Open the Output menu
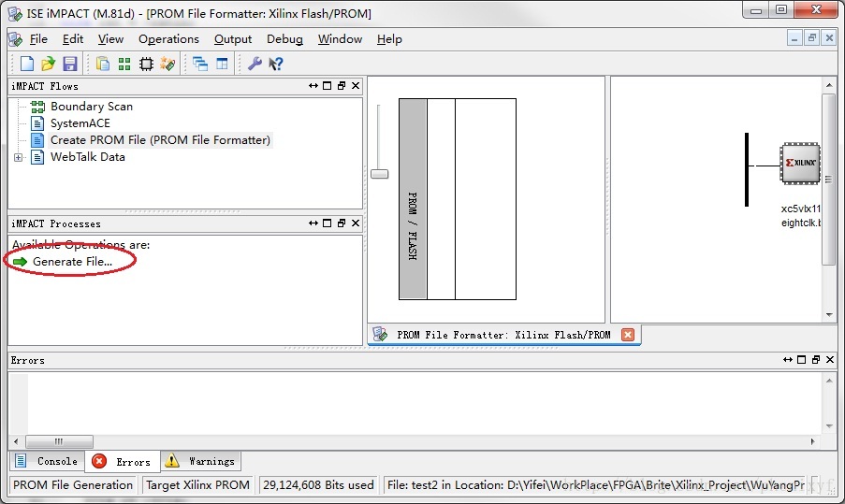 click(233, 39)
